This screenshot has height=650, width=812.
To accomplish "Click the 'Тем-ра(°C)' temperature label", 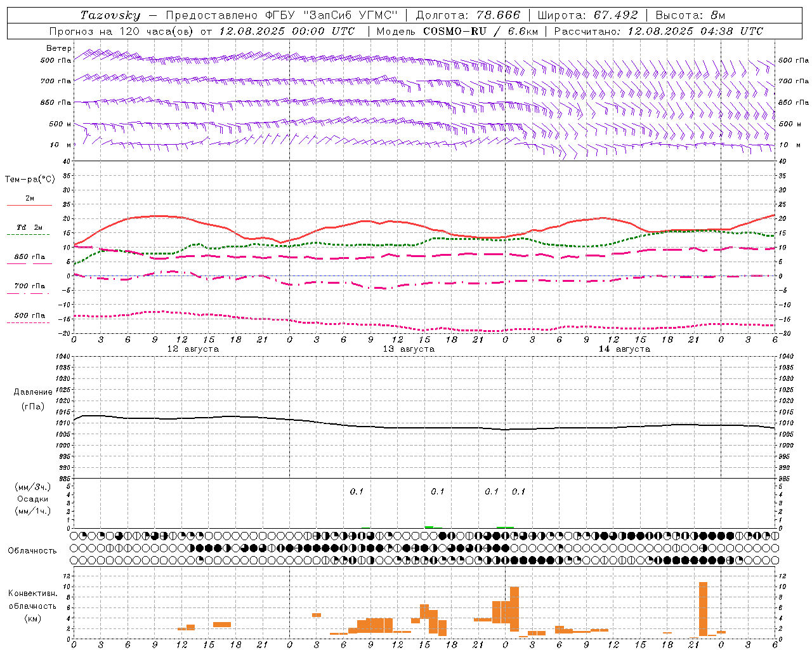I will 30,180.
